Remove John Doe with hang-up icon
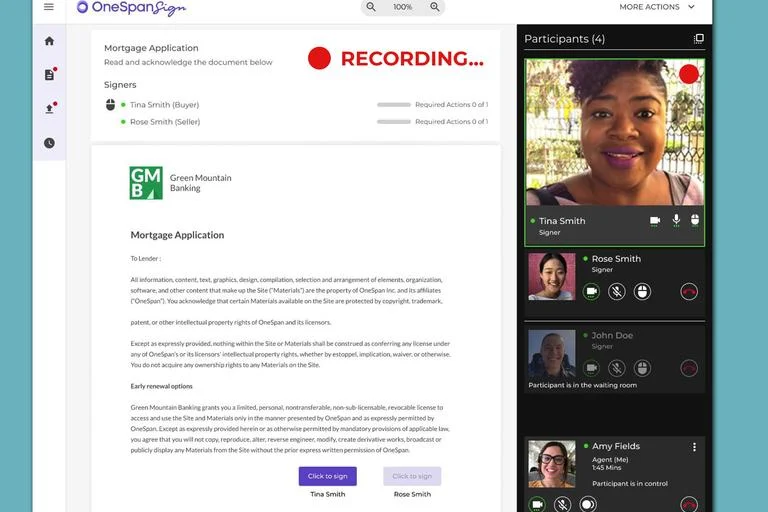768x512 pixels. [689, 368]
